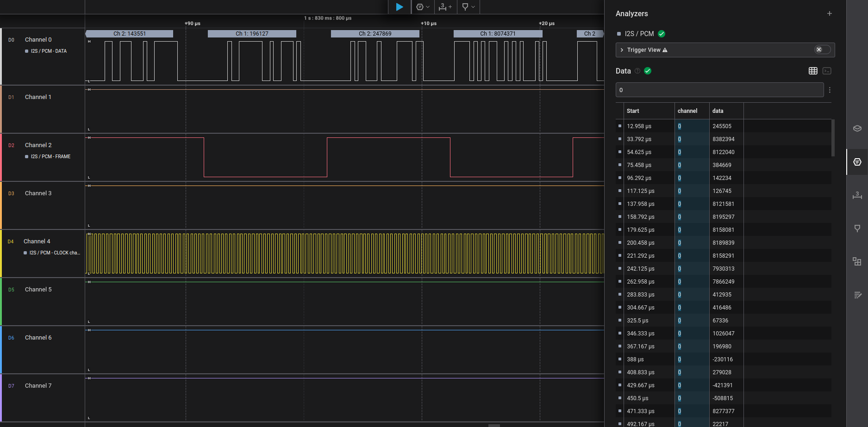Select the Channel 3 label
This screenshot has width=868, height=427.
click(x=38, y=193)
